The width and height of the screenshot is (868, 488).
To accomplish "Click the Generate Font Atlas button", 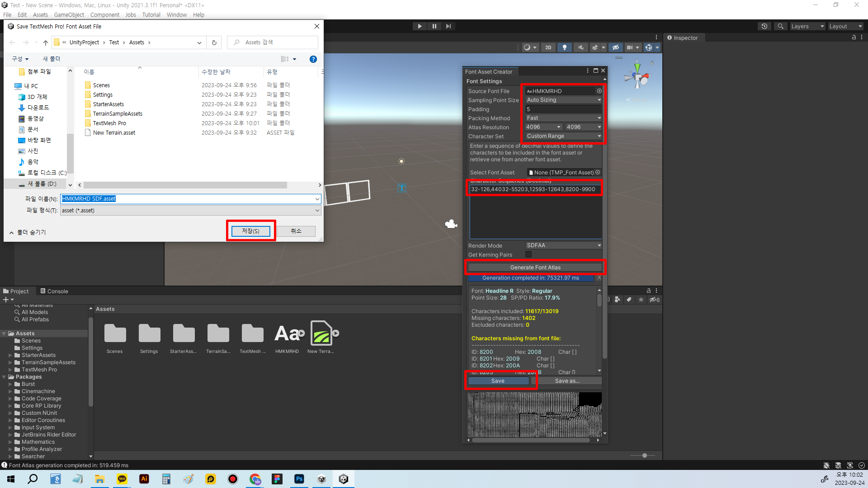I will tap(535, 267).
